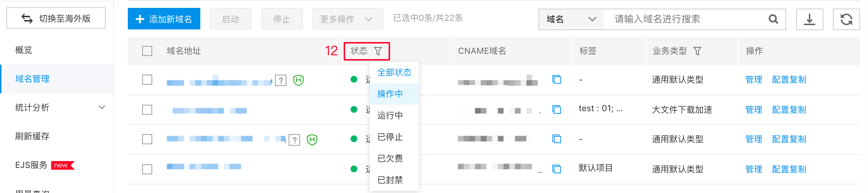
Task: Click the green shield icon in first row
Action: pyautogui.click(x=298, y=80)
